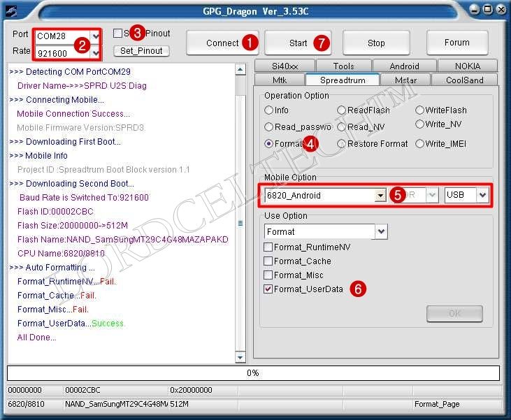Choose the Write_IMEI radio option
Image resolution: width=511 pixels, height=420 pixels.
coord(419,144)
